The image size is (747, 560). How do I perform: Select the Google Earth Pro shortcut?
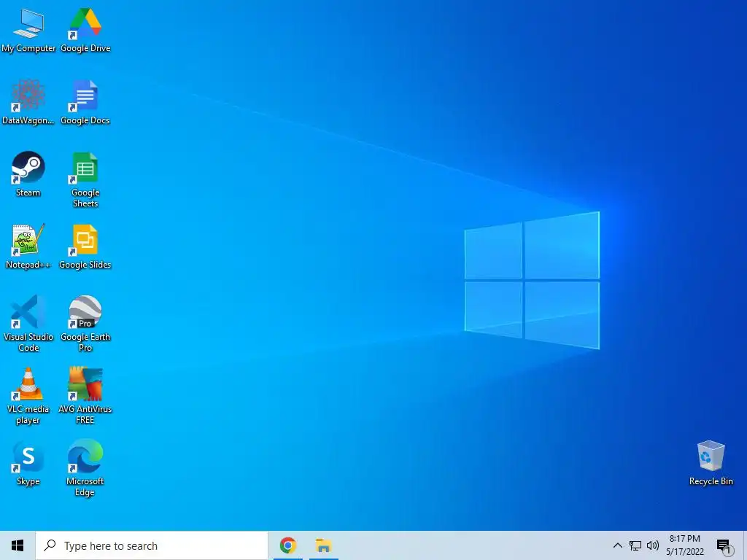click(85, 324)
